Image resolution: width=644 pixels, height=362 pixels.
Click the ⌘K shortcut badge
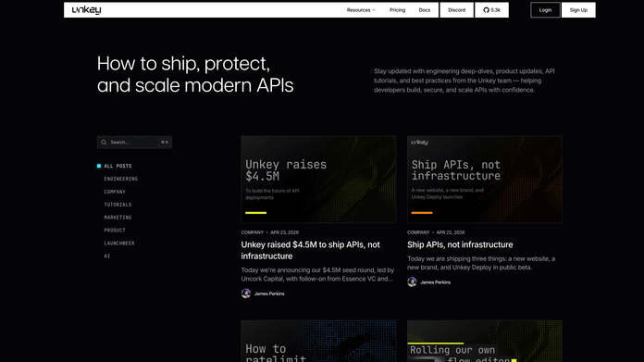165,143
